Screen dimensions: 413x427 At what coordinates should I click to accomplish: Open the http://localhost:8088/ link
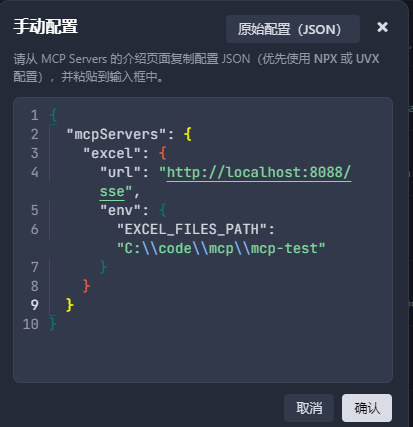259,173
